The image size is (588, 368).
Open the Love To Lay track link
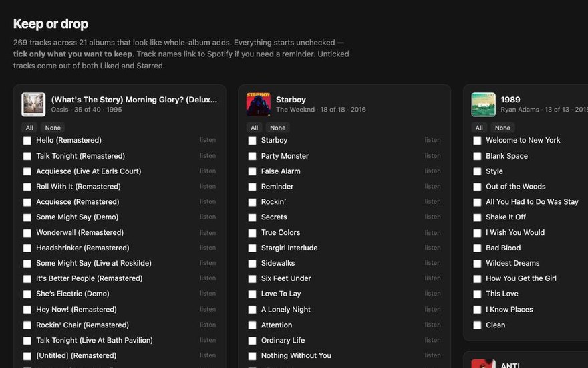281,294
